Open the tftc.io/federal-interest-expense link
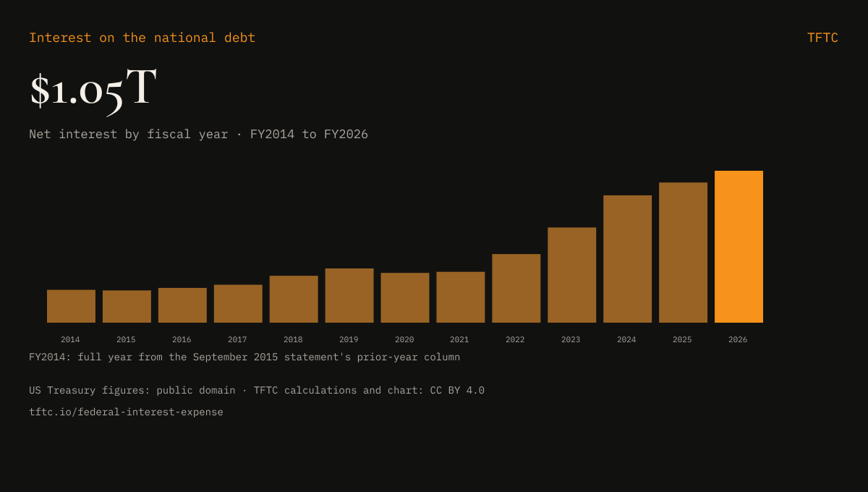 tap(127, 412)
